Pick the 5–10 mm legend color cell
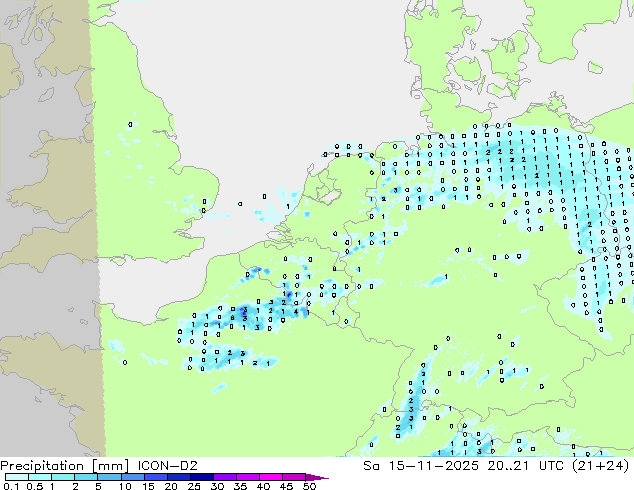 point(109,477)
